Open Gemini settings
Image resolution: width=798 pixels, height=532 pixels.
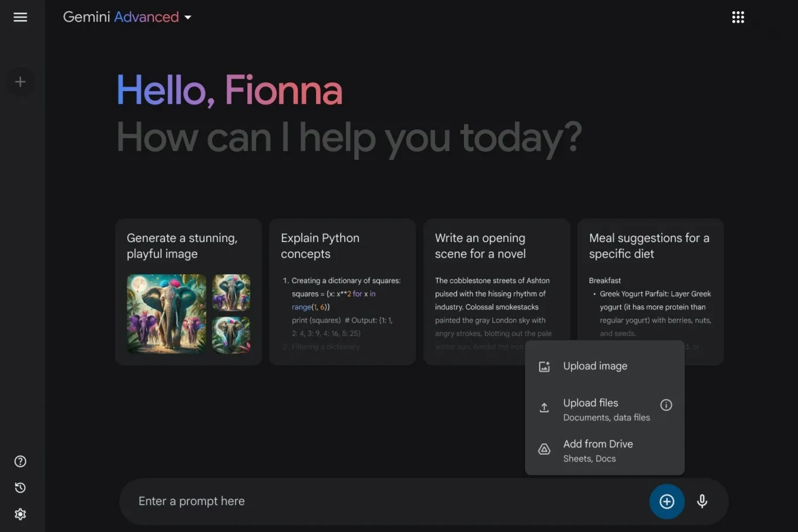(20, 514)
